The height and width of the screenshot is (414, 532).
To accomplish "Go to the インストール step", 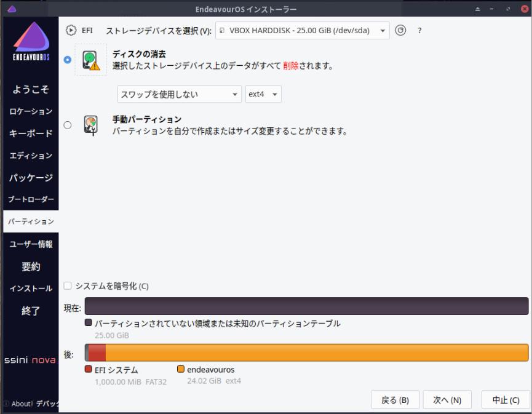I will tap(31, 289).
